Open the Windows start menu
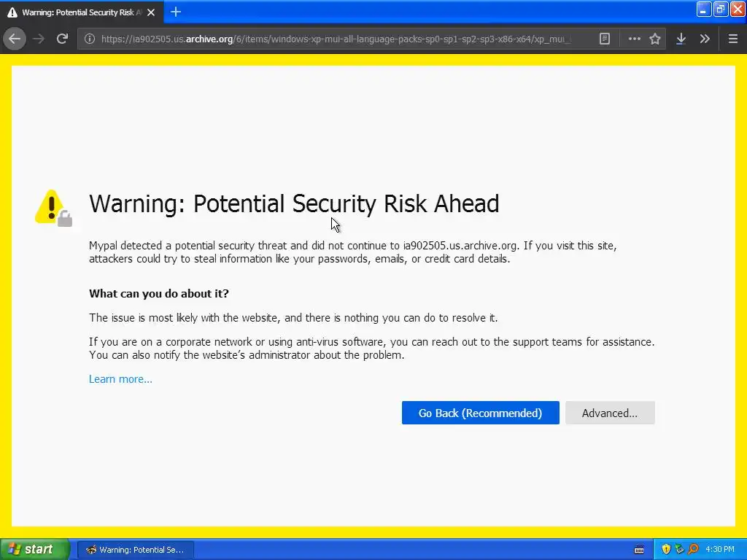The image size is (747, 560). pyautogui.click(x=34, y=549)
